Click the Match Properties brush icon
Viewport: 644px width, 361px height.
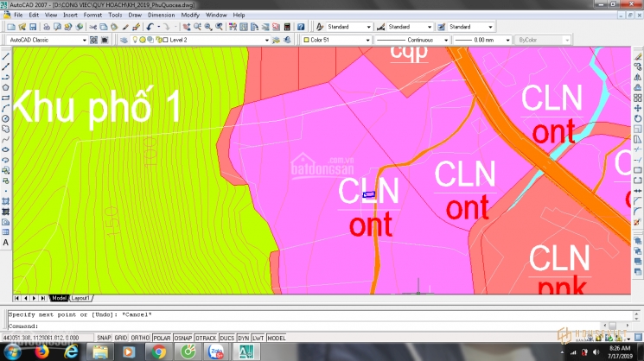(x=125, y=27)
